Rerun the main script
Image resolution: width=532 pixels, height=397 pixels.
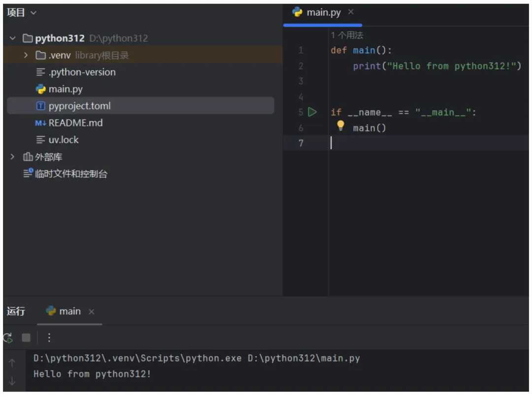[x=8, y=338]
